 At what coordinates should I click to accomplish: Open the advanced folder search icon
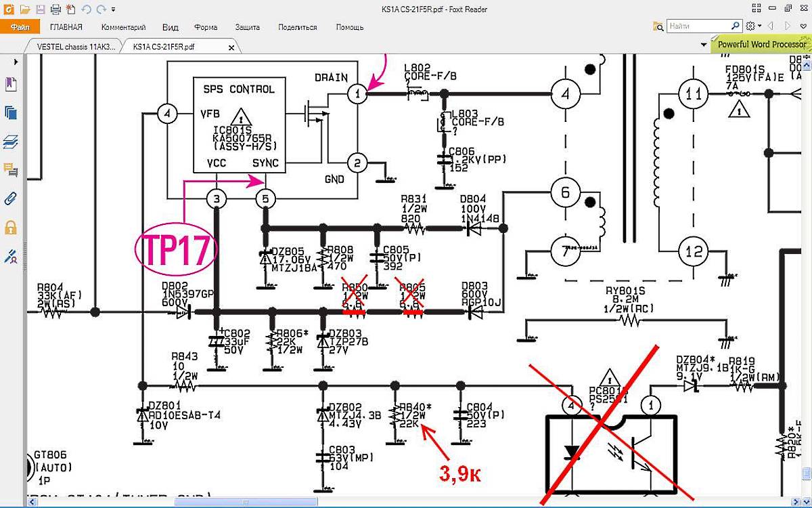pos(658,26)
